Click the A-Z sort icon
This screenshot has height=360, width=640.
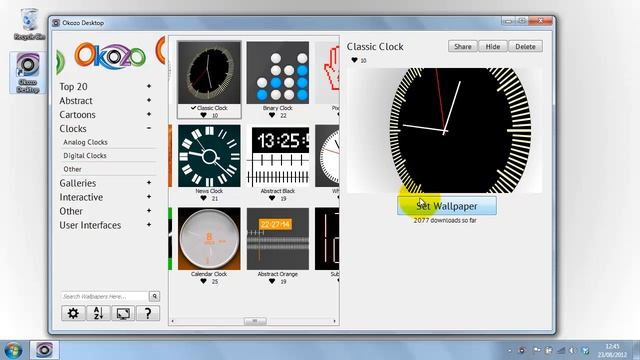click(x=98, y=313)
